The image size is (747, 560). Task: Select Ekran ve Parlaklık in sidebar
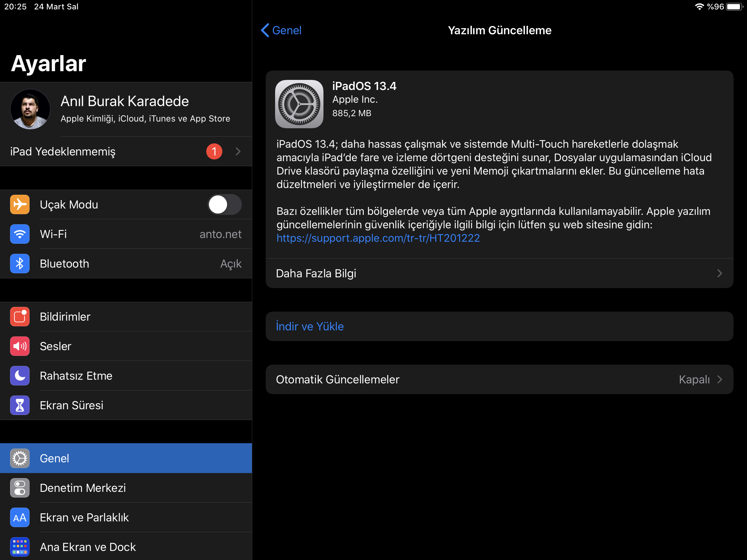pyautogui.click(x=126, y=517)
